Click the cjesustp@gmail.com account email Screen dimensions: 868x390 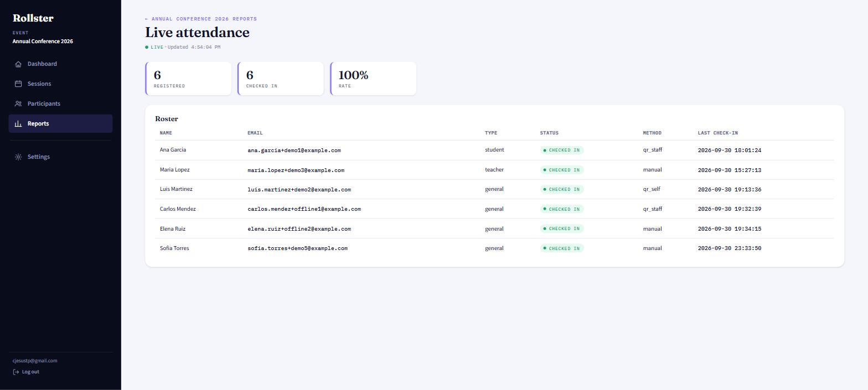[35, 361]
